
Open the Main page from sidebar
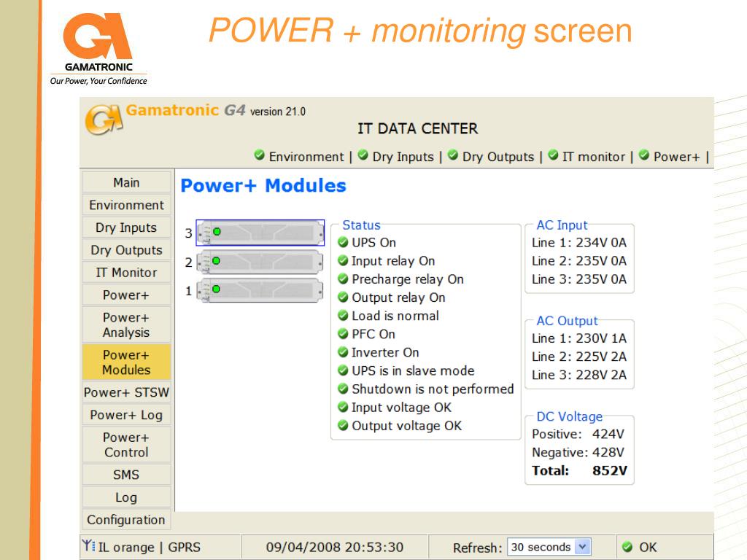tap(126, 182)
